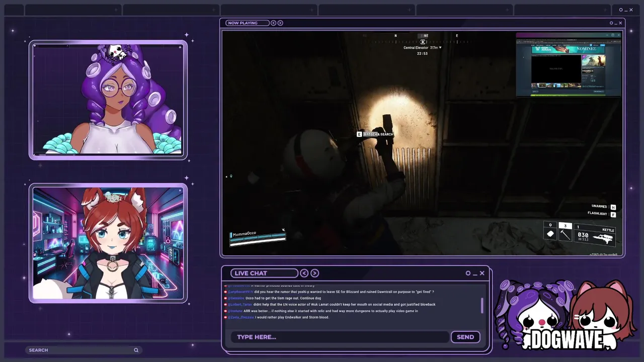Click the next arrow beside LIVE CHAT

pyautogui.click(x=314, y=273)
